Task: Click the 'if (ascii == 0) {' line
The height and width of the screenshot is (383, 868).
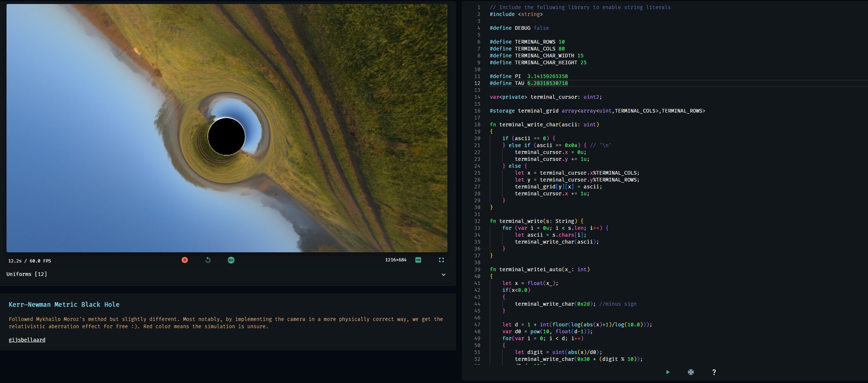Action: (x=529, y=138)
